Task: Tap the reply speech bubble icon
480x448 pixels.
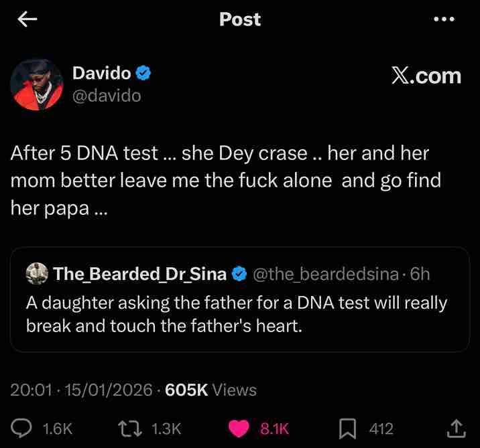Action: (x=23, y=428)
